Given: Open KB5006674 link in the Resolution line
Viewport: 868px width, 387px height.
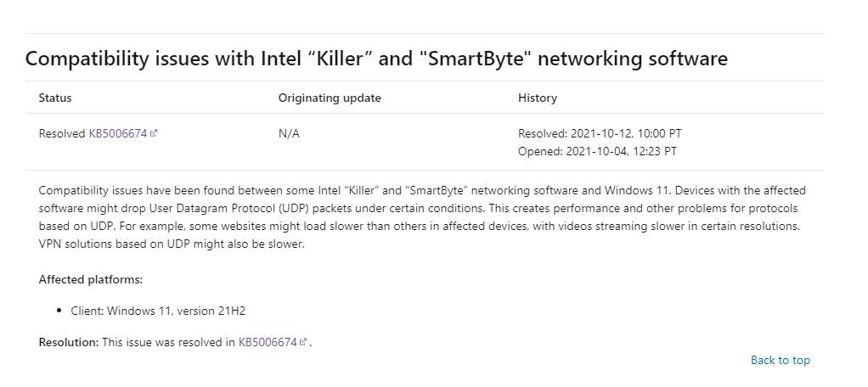Looking at the screenshot, I should [268, 342].
